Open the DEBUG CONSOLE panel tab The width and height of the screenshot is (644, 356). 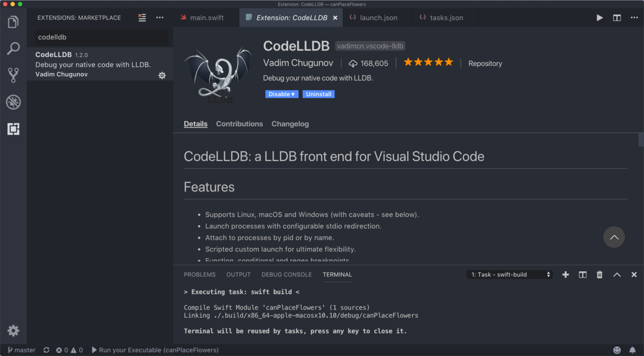(x=287, y=274)
